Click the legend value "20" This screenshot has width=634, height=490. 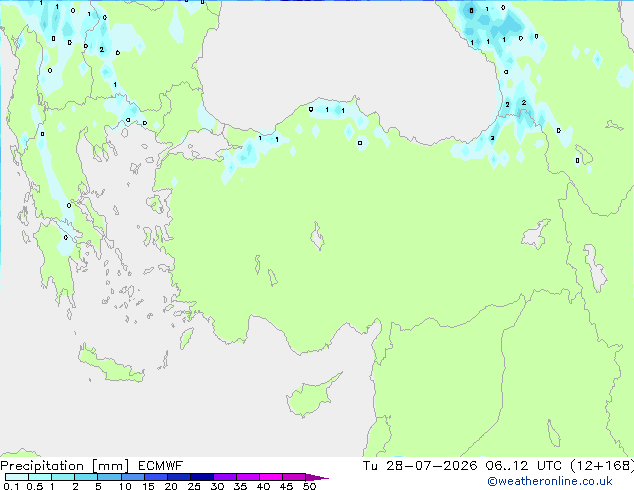click(171, 486)
